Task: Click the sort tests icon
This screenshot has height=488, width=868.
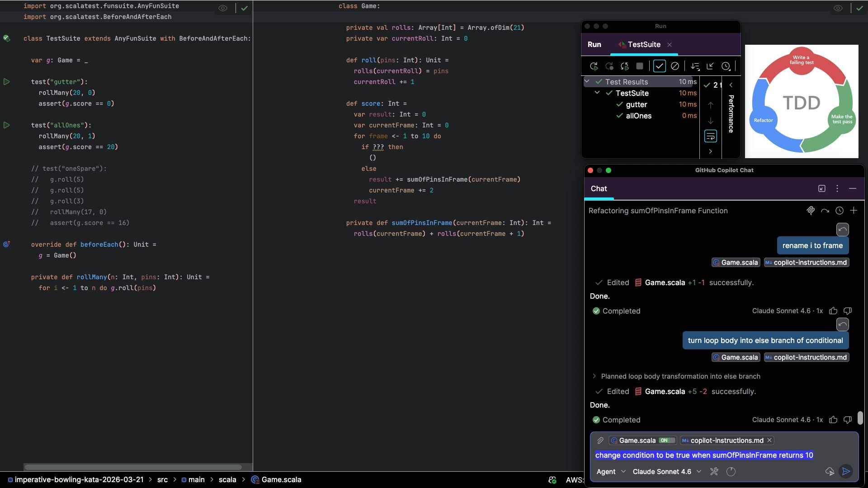Action: point(695,66)
